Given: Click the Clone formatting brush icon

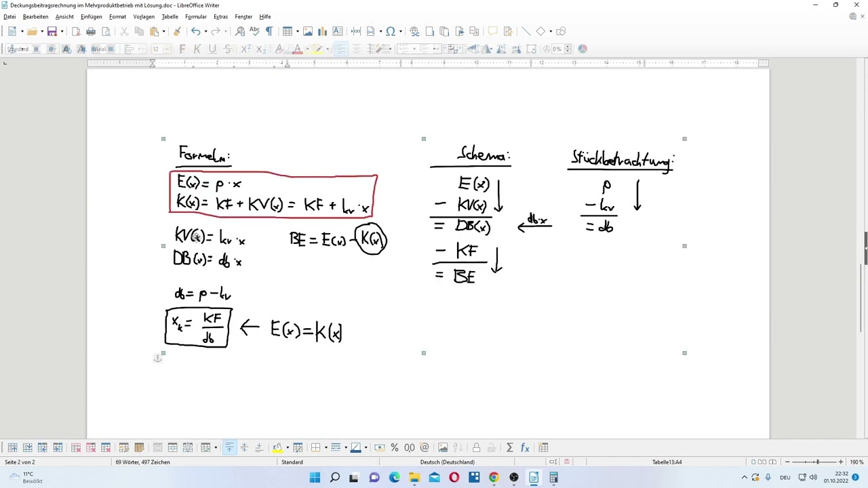Looking at the screenshot, I should (x=177, y=31).
